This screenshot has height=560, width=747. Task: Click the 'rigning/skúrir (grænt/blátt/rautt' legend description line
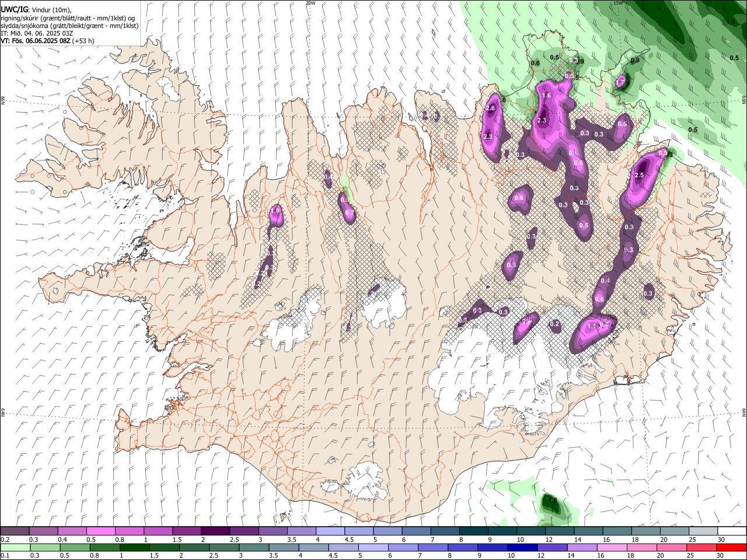[x=68, y=18]
